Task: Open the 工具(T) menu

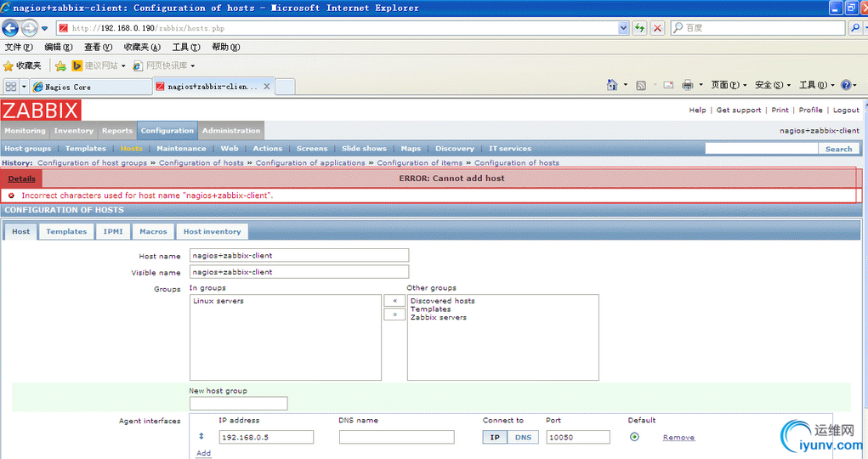Action: pyautogui.click(x=186, y=47)
